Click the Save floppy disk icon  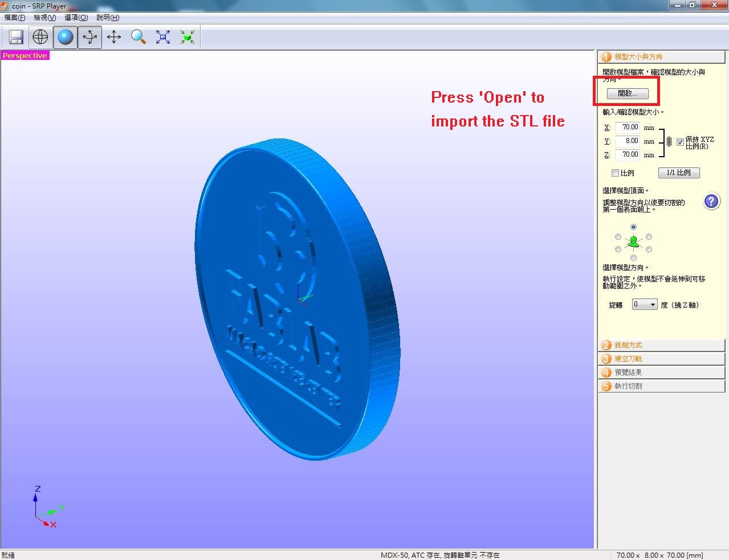click(16, 38)
